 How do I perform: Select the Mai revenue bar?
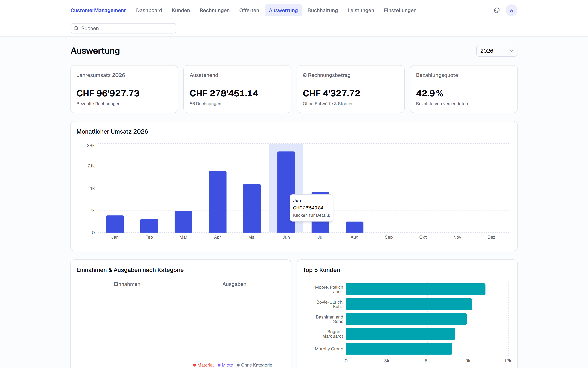tap(252, 208)
